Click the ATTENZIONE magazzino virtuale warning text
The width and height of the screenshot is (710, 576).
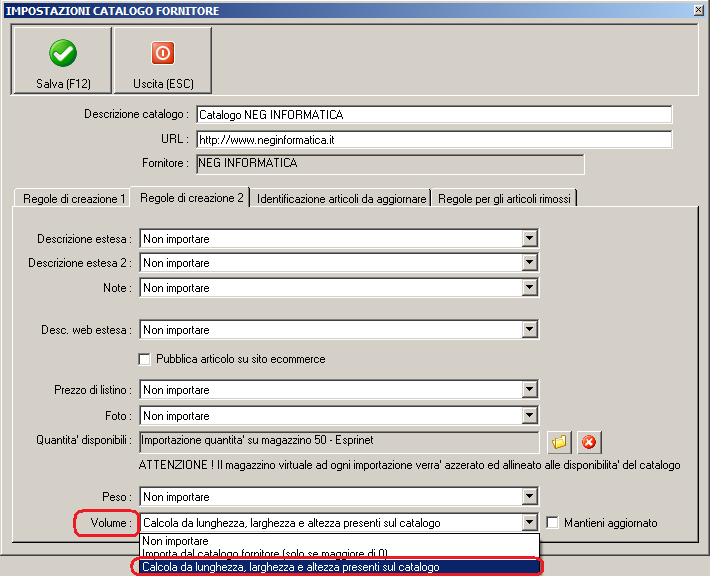point(409,465)
